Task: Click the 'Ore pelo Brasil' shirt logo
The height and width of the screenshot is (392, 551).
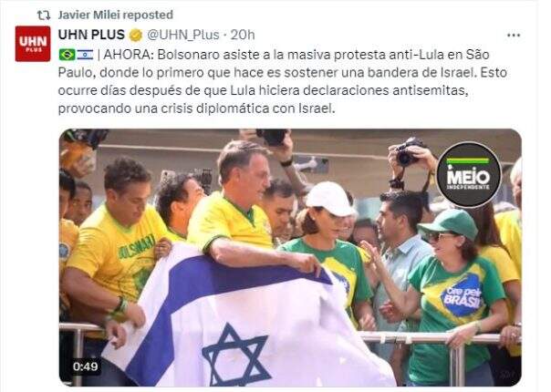Action: pos(462,295)
